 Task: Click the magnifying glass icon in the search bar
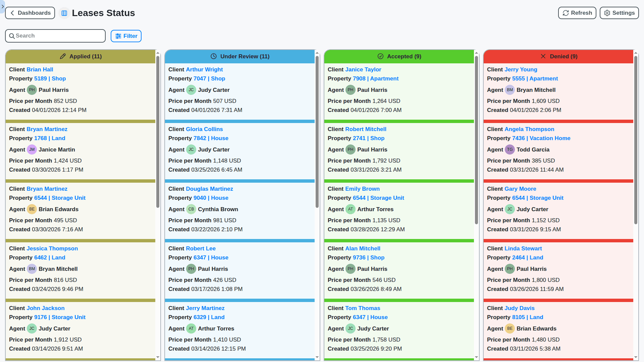pos(12,36)
